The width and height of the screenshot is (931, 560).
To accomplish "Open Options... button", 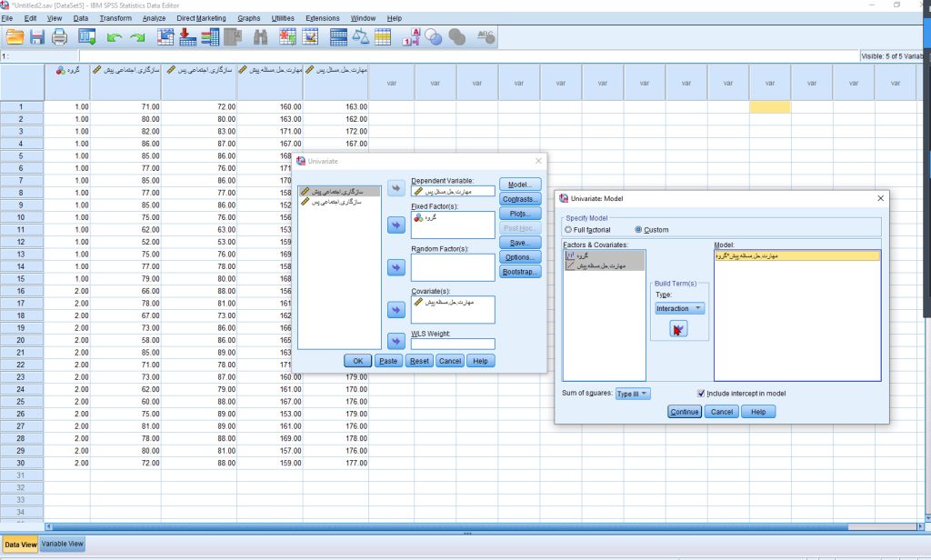I will (x=520, y=257).
